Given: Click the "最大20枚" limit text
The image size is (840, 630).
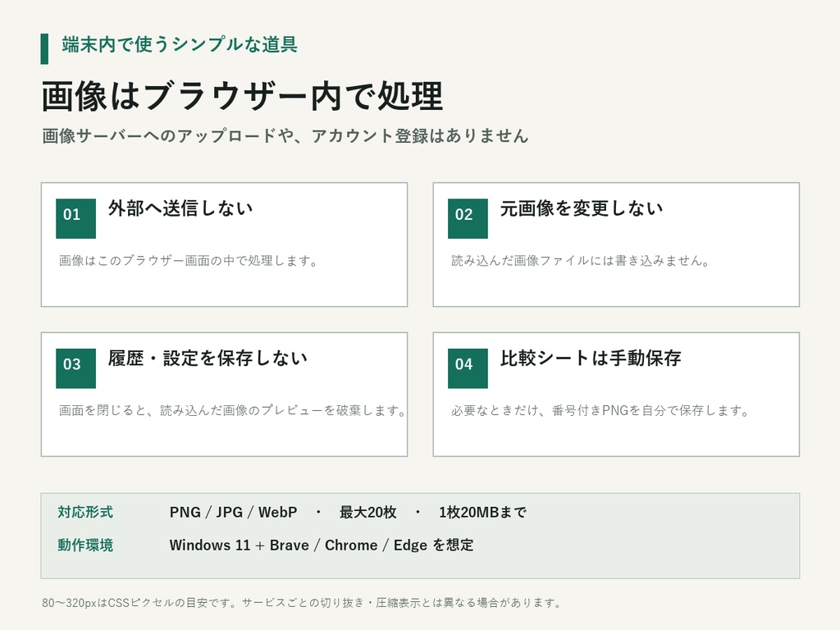Looking at the screenshot, I should pyautogui.click(x=368, y=512).
